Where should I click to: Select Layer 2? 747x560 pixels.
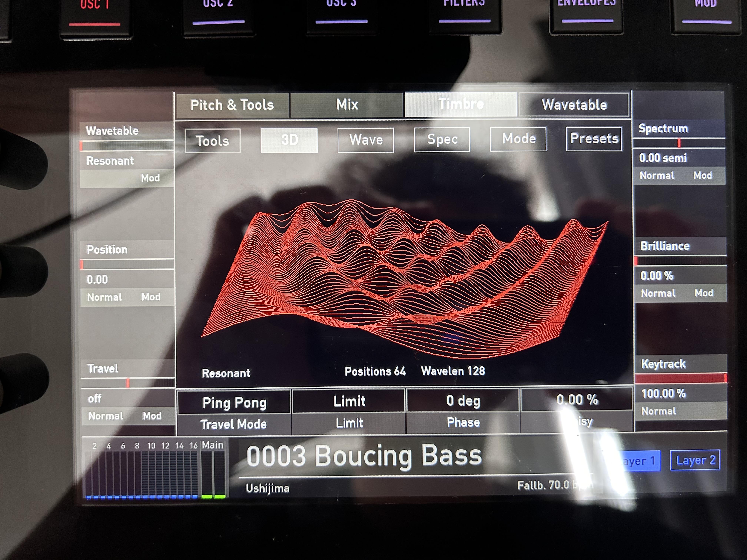pyautogui.click(x=695, y=460)
